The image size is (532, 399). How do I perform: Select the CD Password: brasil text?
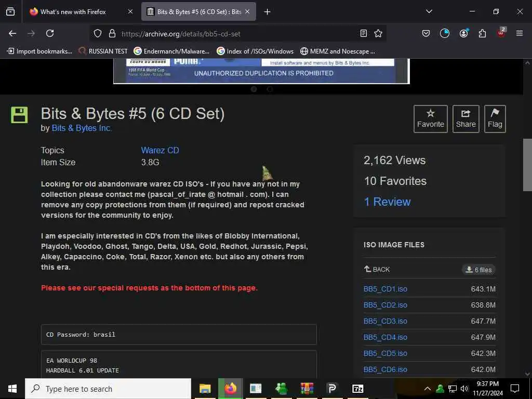coord(81,335)
